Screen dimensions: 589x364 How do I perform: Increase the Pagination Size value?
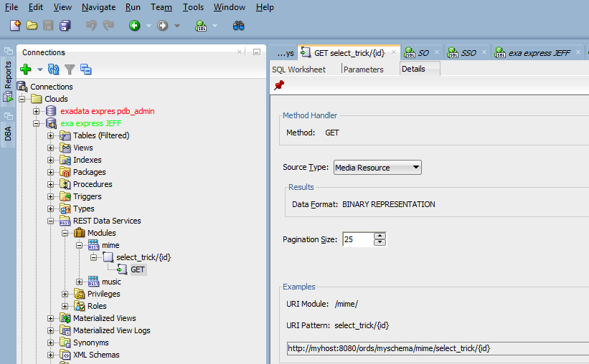pos(380,236)
